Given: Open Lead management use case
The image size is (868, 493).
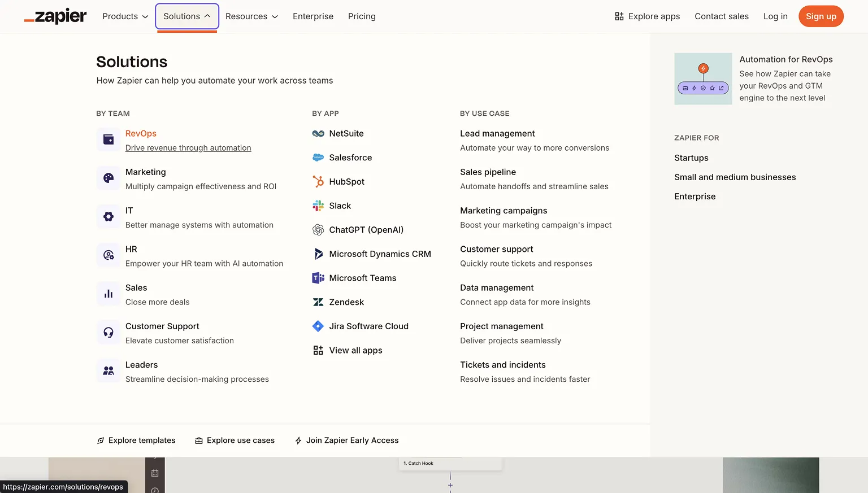Looking at the screenshot, I should [x=497, y=133].
